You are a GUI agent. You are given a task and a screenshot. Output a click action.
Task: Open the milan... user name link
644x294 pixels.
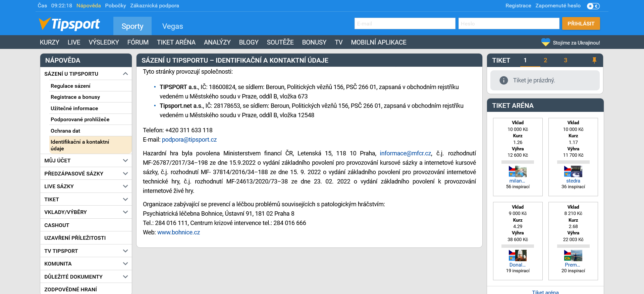(x=517, y=181)
